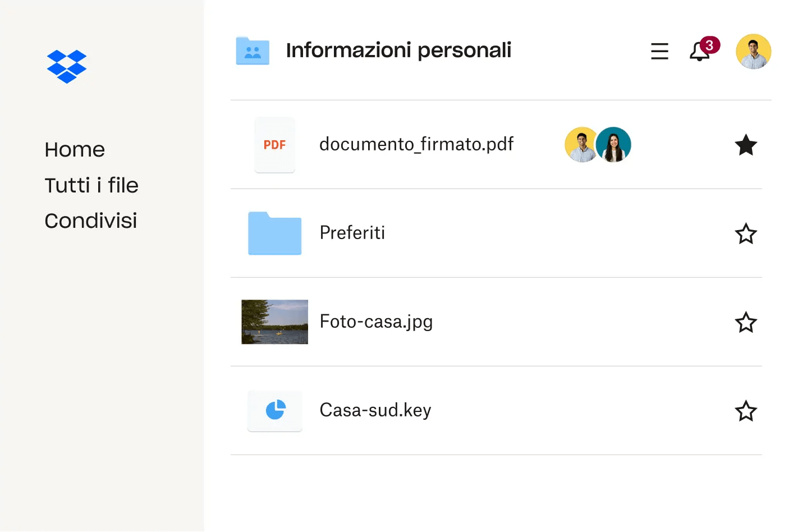Screen dimensions: 798x532
Task: Add Casa-sud.key to favorites
Action: [746, 411]
